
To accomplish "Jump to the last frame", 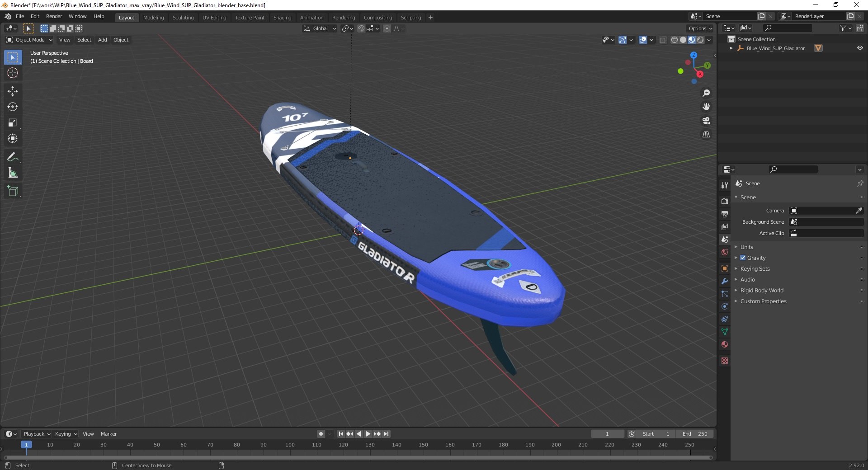I will pyautogui.click(x=386, y=434).
